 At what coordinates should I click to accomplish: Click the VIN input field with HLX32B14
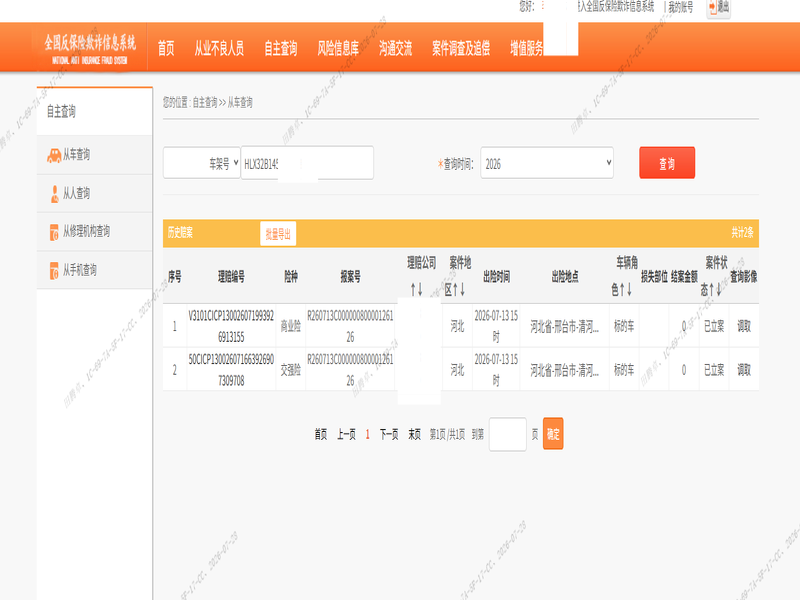point(307,163)
